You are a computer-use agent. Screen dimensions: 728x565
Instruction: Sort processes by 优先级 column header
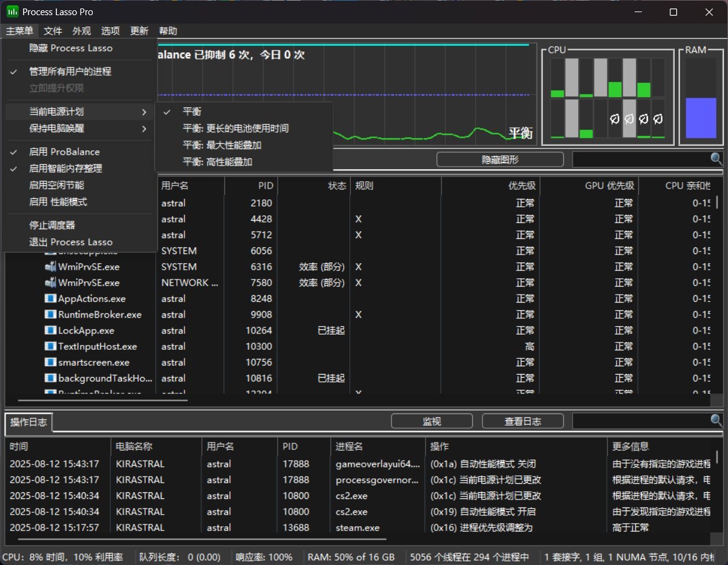[491, 186]
